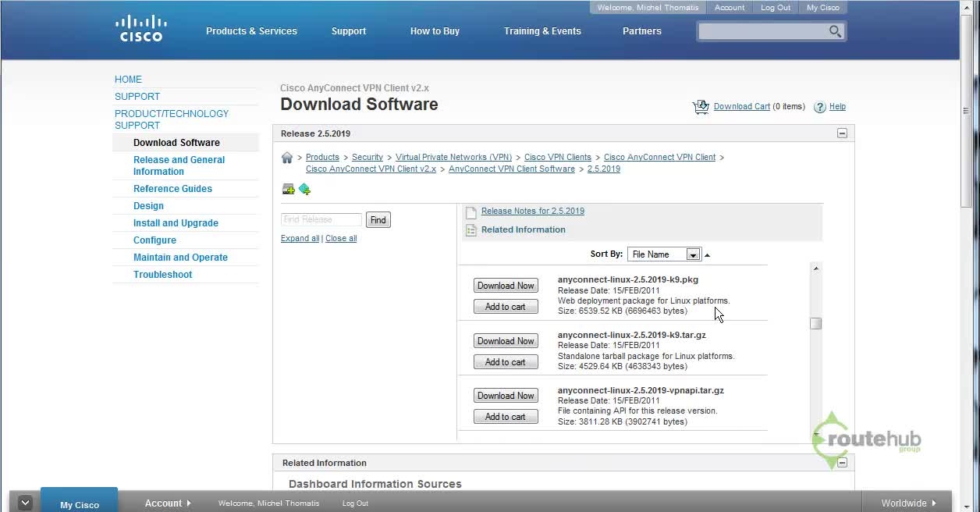The image size is (980, 512).
Task: Click the search magnifier icon
Action: [835, 31]
